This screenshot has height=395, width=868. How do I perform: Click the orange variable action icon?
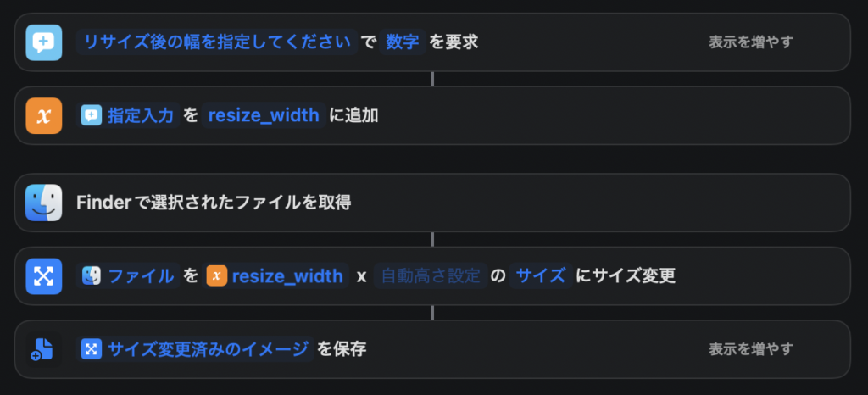pos(43,115)
